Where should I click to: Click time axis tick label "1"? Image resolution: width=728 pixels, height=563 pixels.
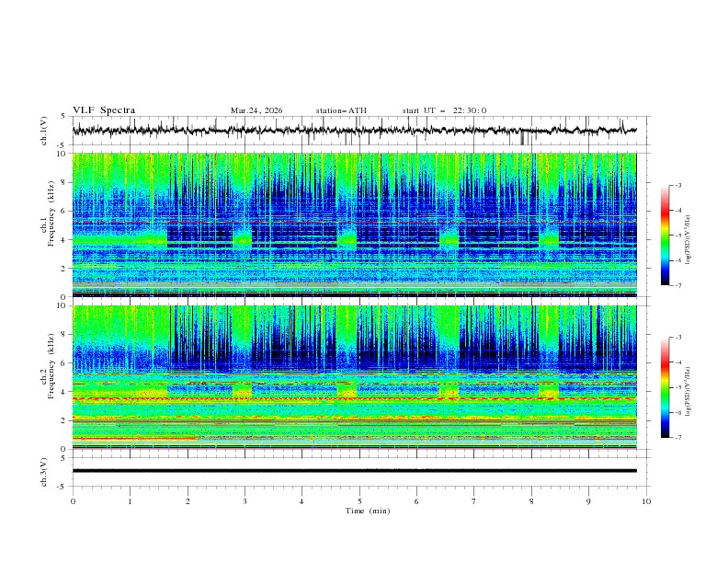130,501
